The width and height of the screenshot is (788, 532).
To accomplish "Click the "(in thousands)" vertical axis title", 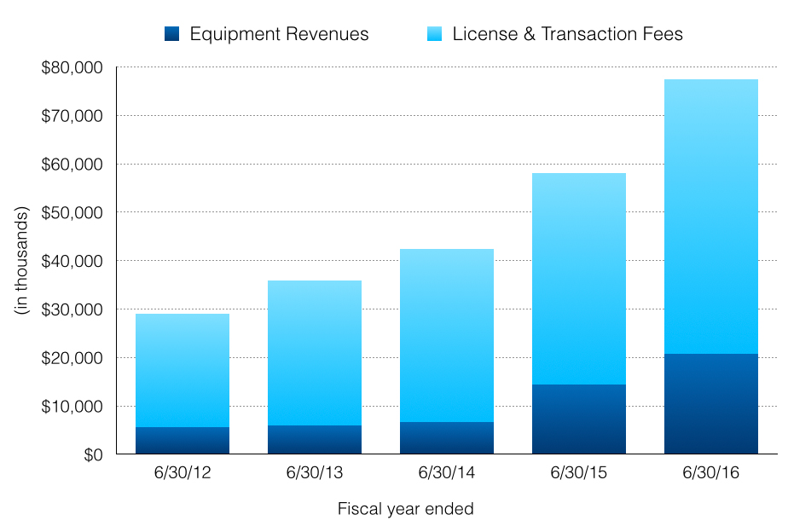I will pyautogui.click(x=23, y=261).
